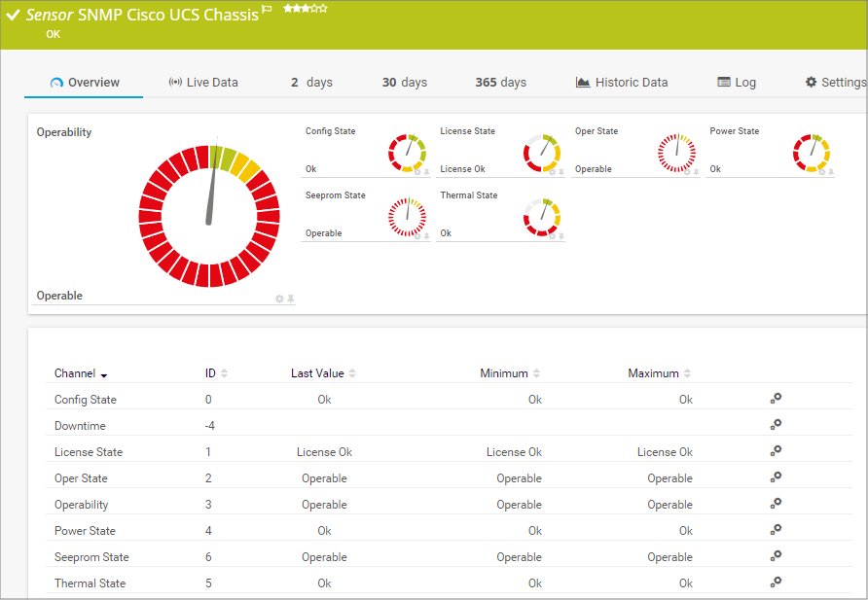Click the large Operability gauge
Screen dimensions: 868x600
[x=208, y=216]
